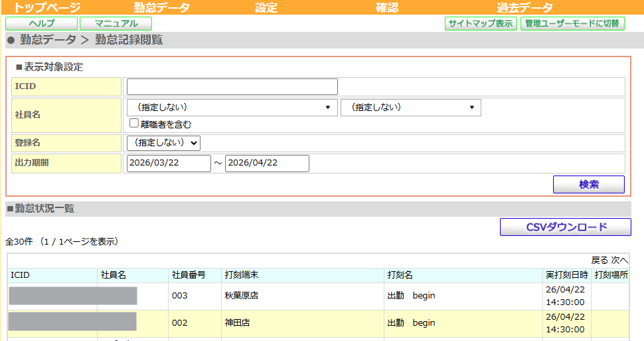Show the sitemap with サイトマップ表示
644x341 pixels.
coord(481,24)
